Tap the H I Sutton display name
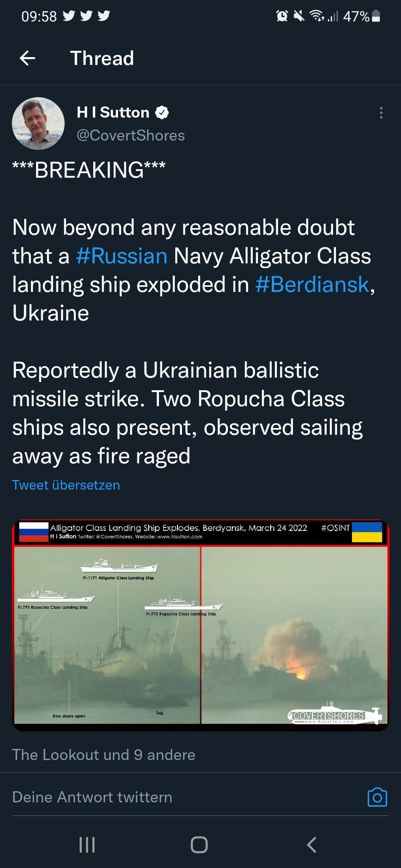Image resolution: width=401 pixels, height=868 pixels. coord(113,112)
